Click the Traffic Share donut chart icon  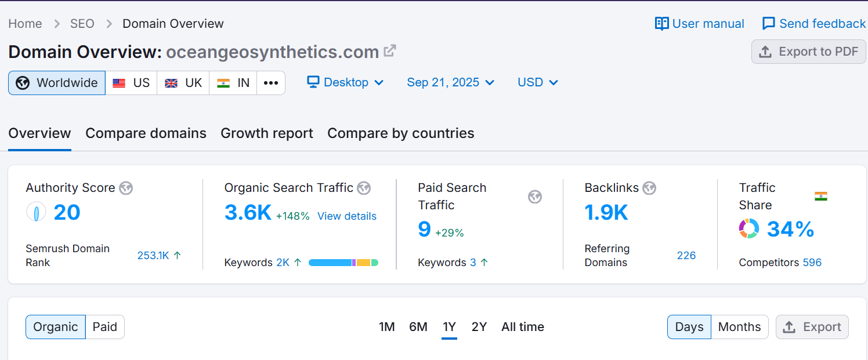click(749, 228)
